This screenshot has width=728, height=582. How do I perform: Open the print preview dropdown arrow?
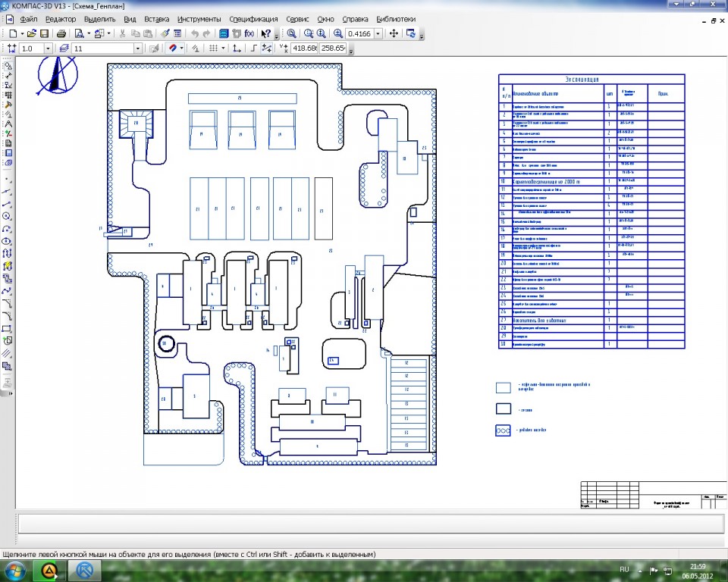pos(89,33)
